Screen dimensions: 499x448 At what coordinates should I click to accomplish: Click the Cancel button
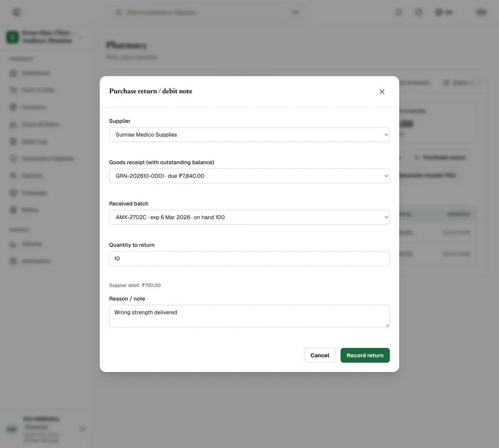pyautogui.click(x=320, y=355)
